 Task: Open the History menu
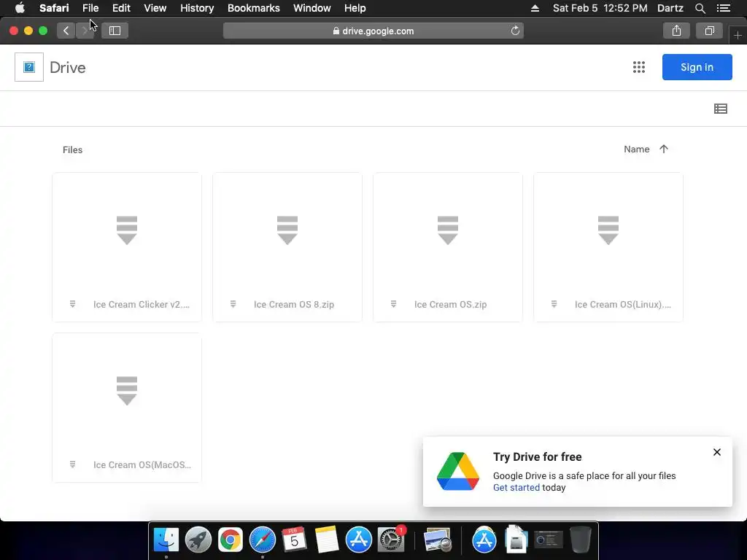coord(197,8)
